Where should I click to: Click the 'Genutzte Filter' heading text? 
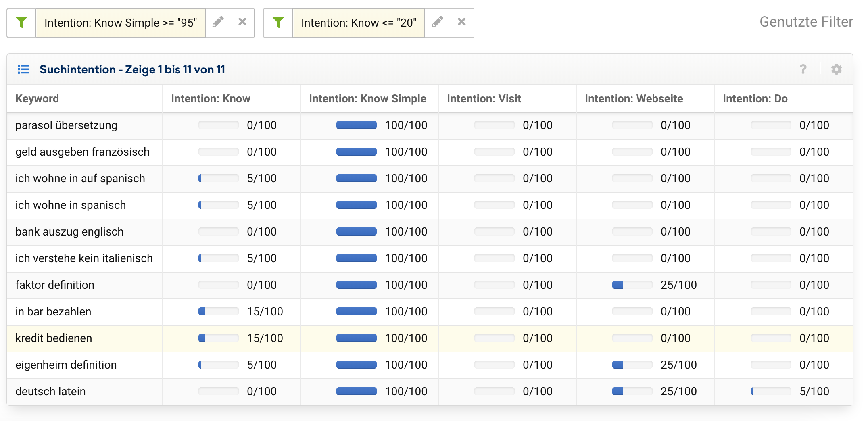pyautogui.click(x=806, y=22)
